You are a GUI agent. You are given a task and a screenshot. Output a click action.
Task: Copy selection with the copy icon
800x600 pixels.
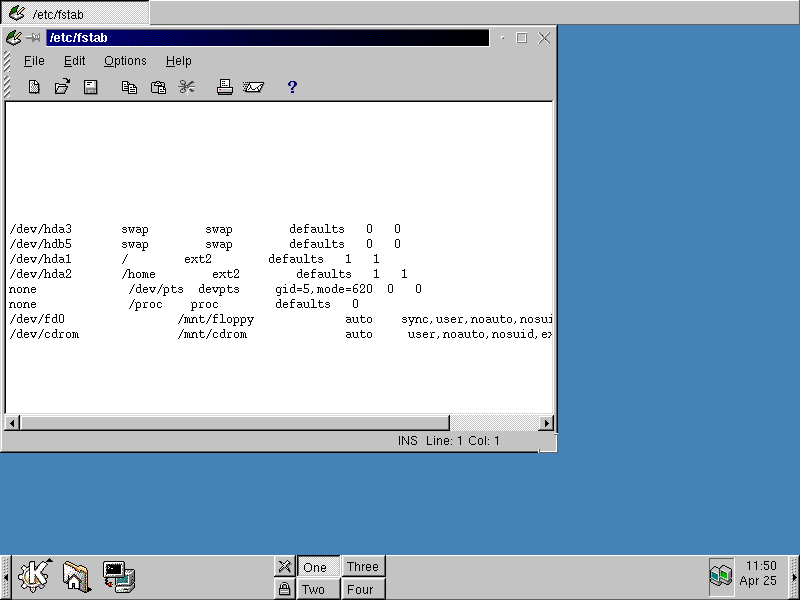(129, 87)
